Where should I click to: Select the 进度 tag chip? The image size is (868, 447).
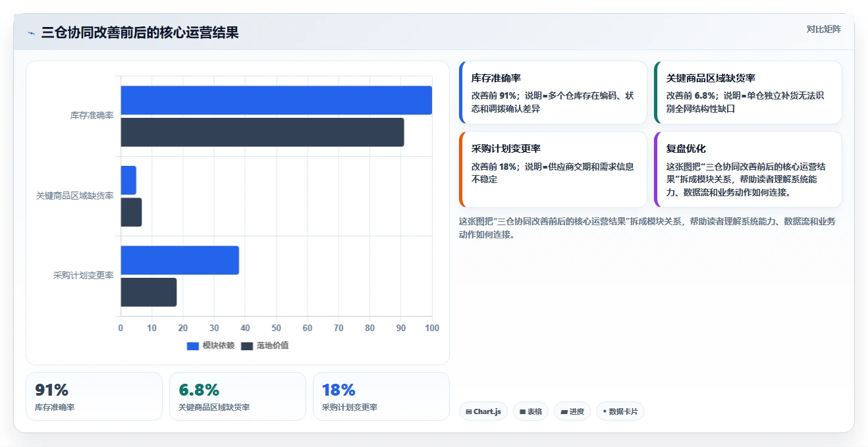tap(572, 411)
